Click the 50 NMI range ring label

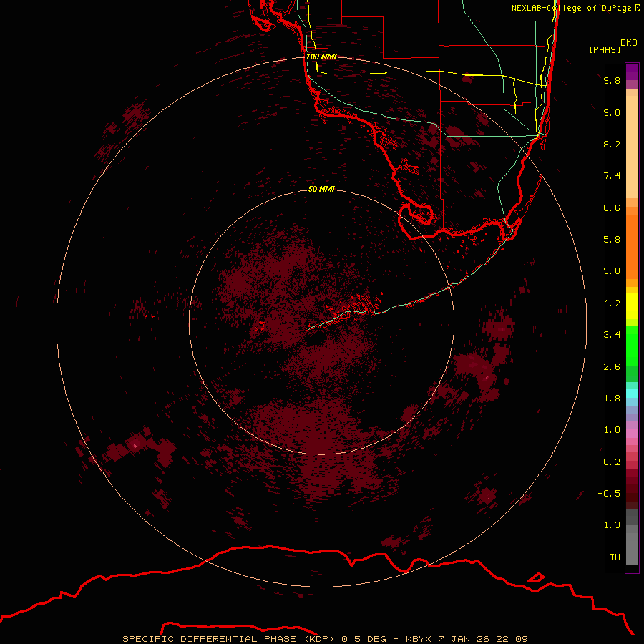[x=321, y=189]
